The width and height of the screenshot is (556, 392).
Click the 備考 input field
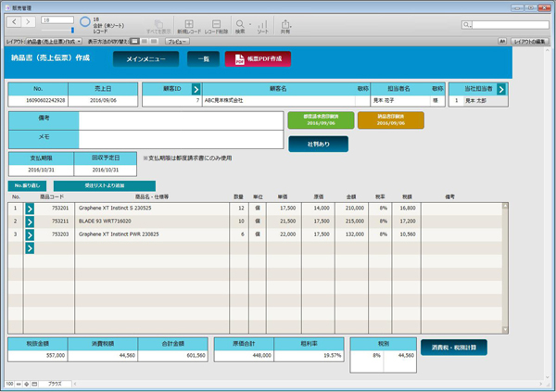(x=181, y=121)
